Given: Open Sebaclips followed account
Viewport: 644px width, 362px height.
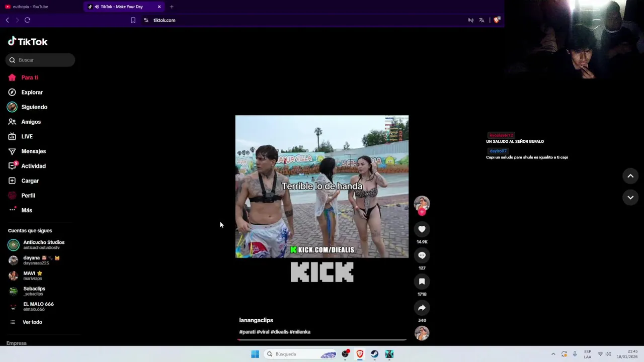Looking at the screenshot, I should pyautogui.click(x=27, y=291).
